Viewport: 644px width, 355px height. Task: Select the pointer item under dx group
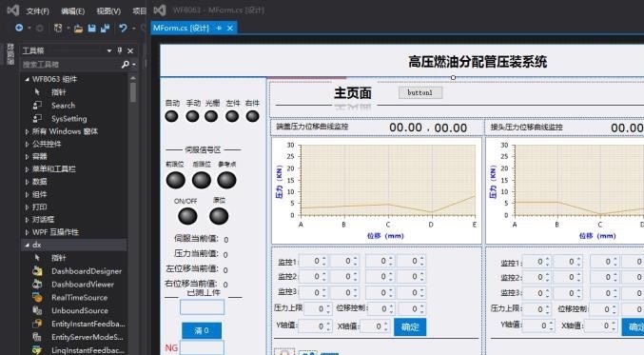[58, 258]
